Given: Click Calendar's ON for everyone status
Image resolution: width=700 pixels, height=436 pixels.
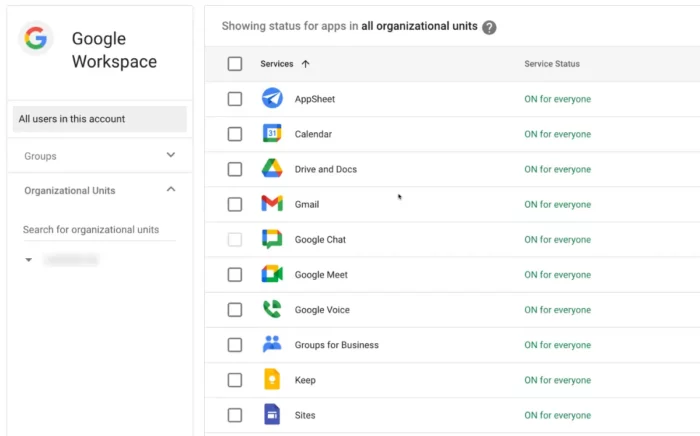Looking at the screenshot, I should (558, 134).
